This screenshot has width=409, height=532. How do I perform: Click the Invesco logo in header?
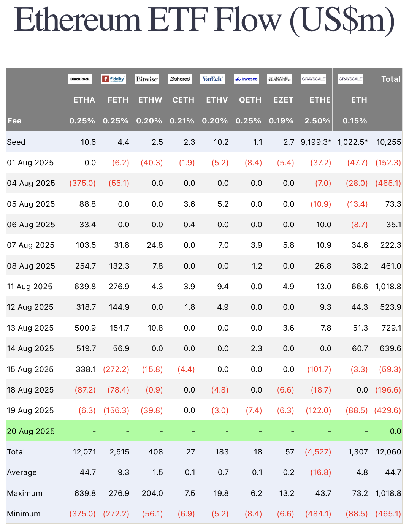[x=246, y=79]
